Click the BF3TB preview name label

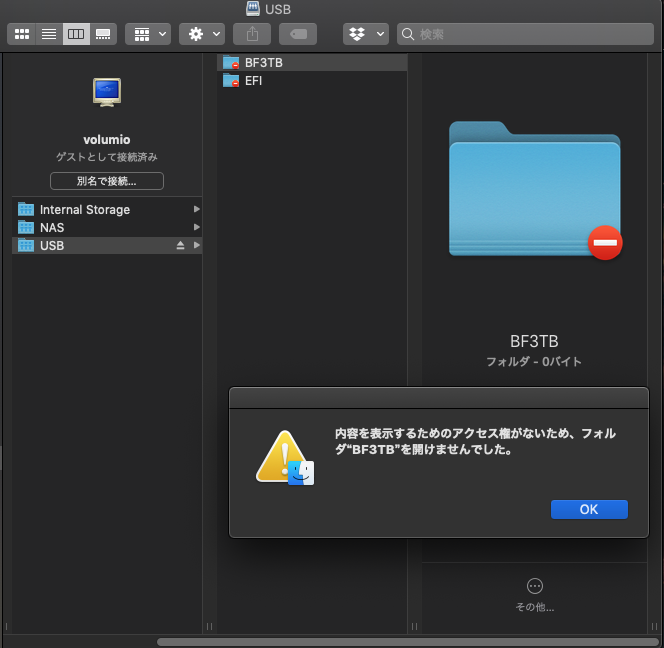[x=534, y=341]
